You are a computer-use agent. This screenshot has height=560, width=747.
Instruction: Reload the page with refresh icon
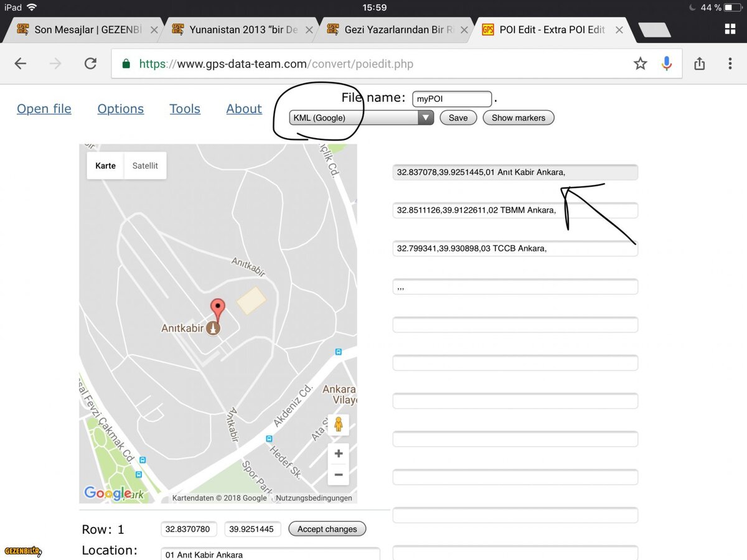(x=90, y=63)
